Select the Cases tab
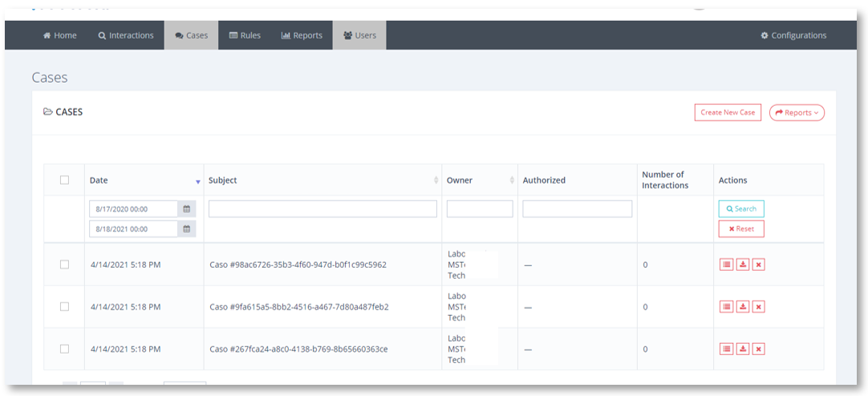This screenshot has height=396, width=868. [191, 35]
